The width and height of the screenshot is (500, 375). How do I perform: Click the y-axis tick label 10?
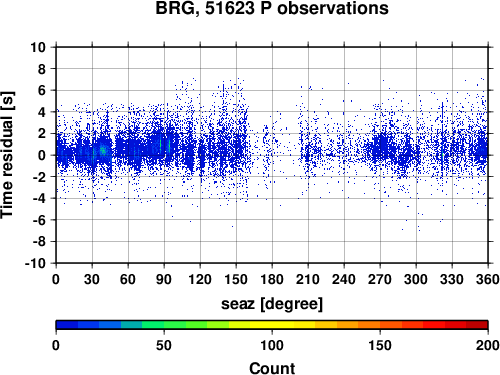point(38,47)
